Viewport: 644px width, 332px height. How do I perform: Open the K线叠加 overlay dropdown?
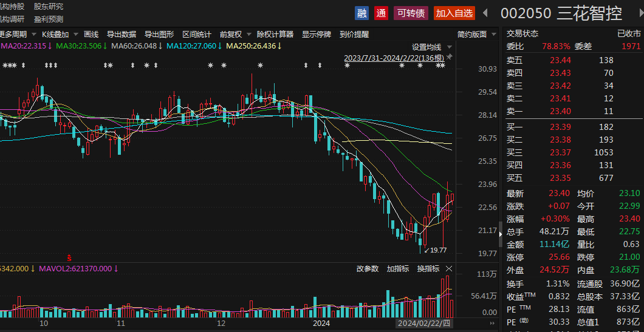(x=59, y=34)
